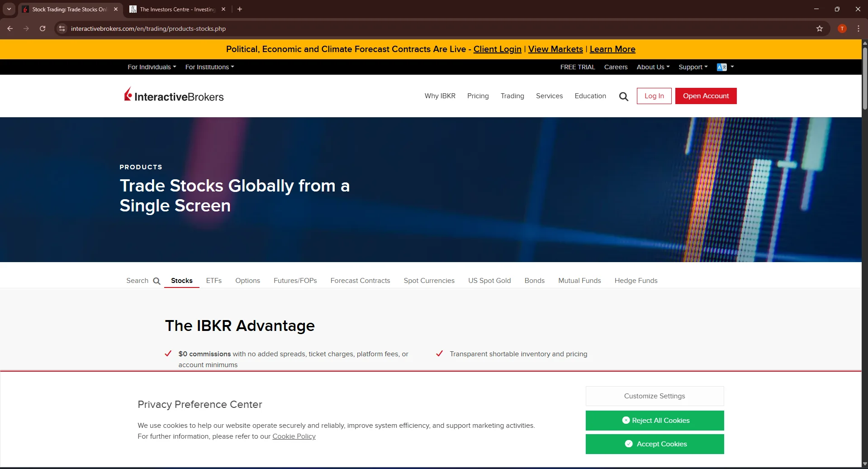
Task: Select the Bonds tab
Action: pos(535,281)
